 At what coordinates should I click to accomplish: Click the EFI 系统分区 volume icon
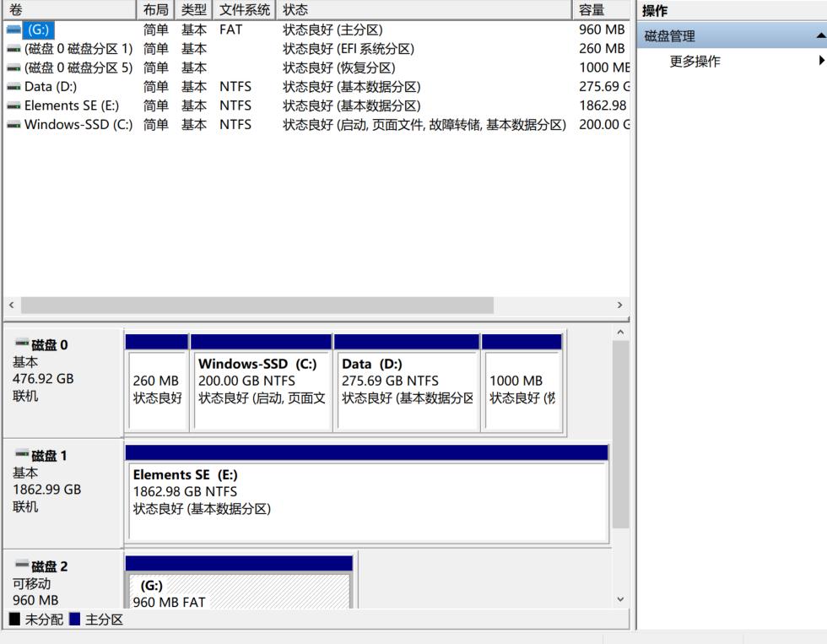(14, 48)
